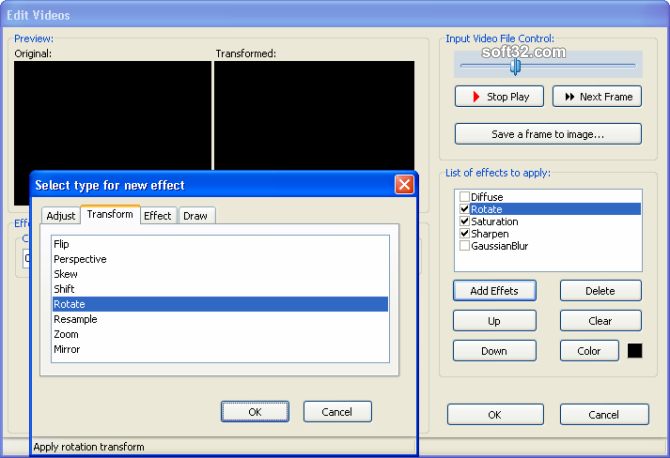The width and height of the screenshot is (670, 458).
Task: Uncheck the Sharpen effect checkbox
Action: 464,233
